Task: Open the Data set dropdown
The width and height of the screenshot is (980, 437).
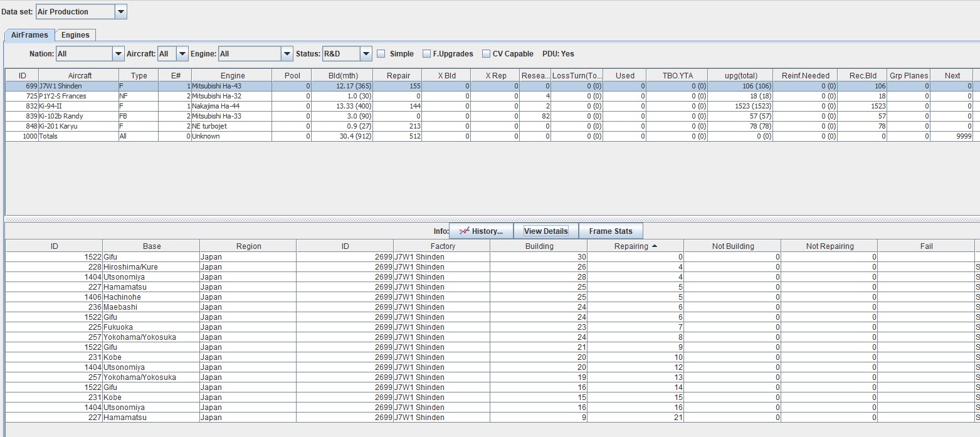Action: (121, 11)
